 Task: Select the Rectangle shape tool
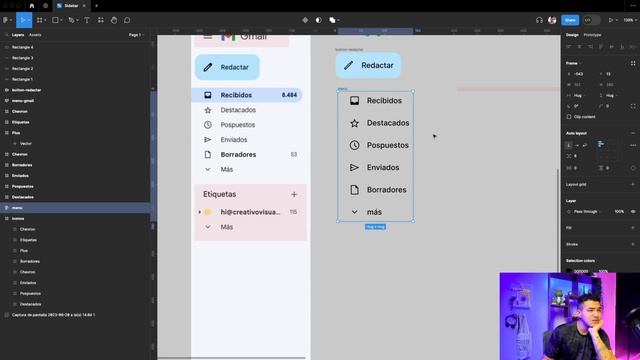click(x=55, y=20)
